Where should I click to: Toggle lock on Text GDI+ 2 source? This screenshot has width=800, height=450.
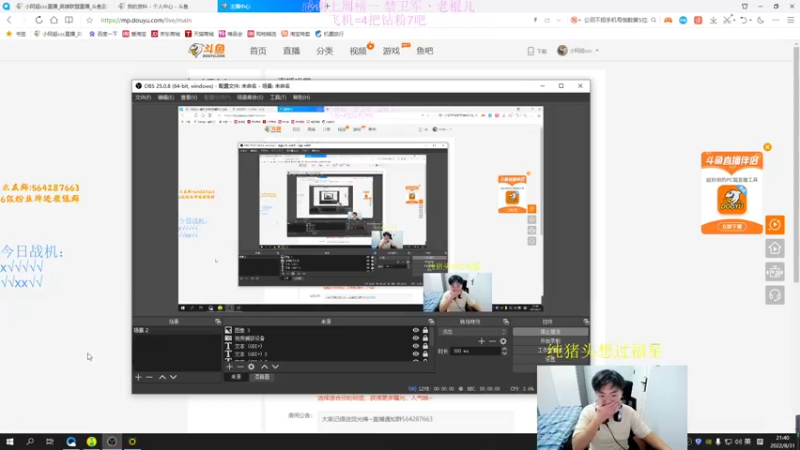click(x=425, y=354)
